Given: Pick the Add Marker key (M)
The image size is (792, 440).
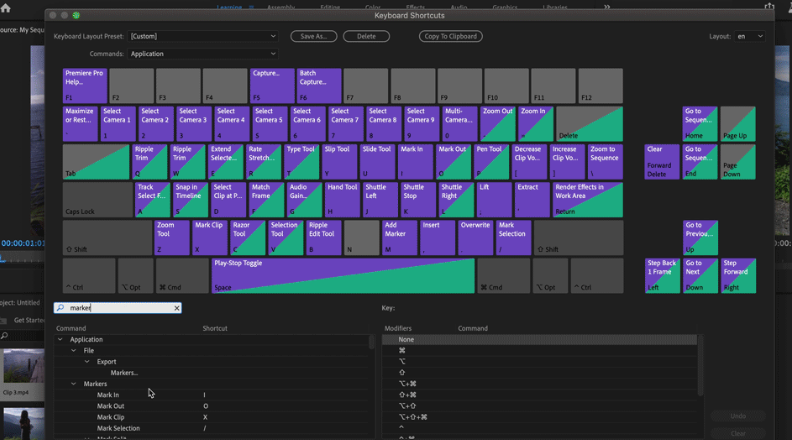Looking at the screenshot, I should pos(399,237).
